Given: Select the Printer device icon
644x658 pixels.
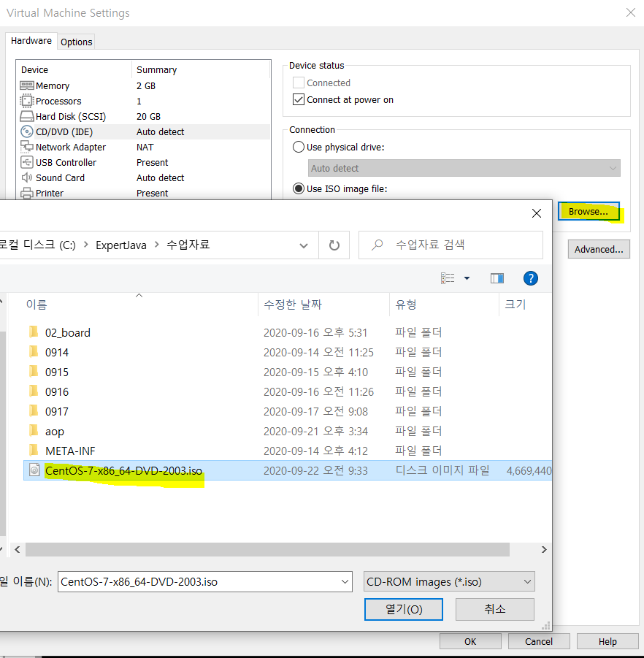Looking at the screenshot, I should 27,193.
